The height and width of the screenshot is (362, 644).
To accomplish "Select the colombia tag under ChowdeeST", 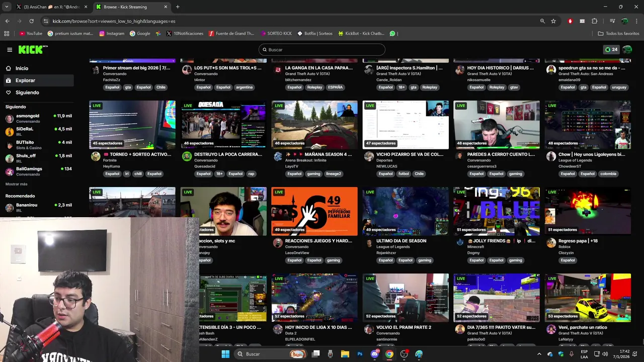I will point(608,174).
